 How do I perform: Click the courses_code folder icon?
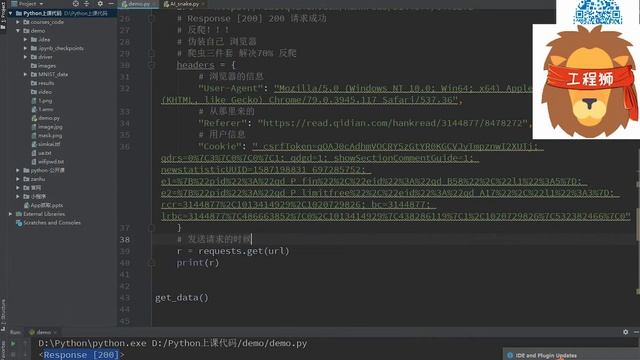coord(26,22)
